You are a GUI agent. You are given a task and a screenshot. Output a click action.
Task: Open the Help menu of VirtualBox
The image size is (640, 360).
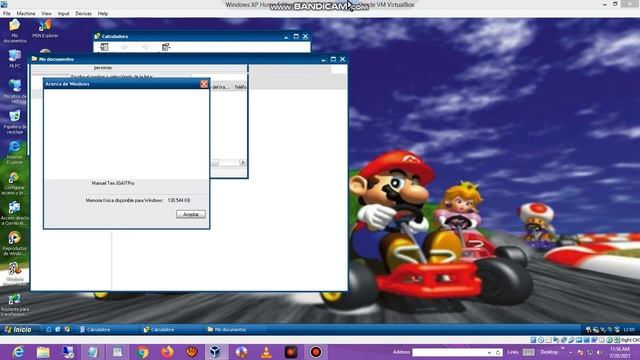(102, 13)
